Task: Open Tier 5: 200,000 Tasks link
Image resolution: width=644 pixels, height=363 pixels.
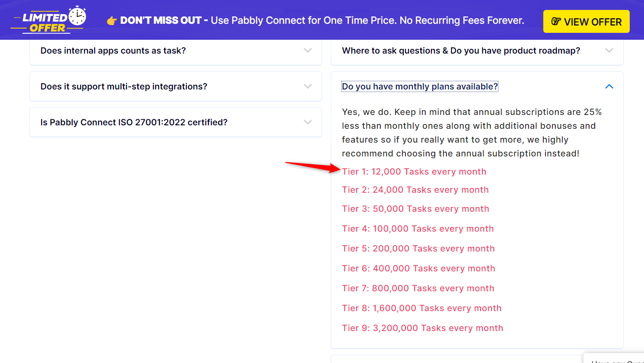Action: pyautogui.click(x=418, y=248)
